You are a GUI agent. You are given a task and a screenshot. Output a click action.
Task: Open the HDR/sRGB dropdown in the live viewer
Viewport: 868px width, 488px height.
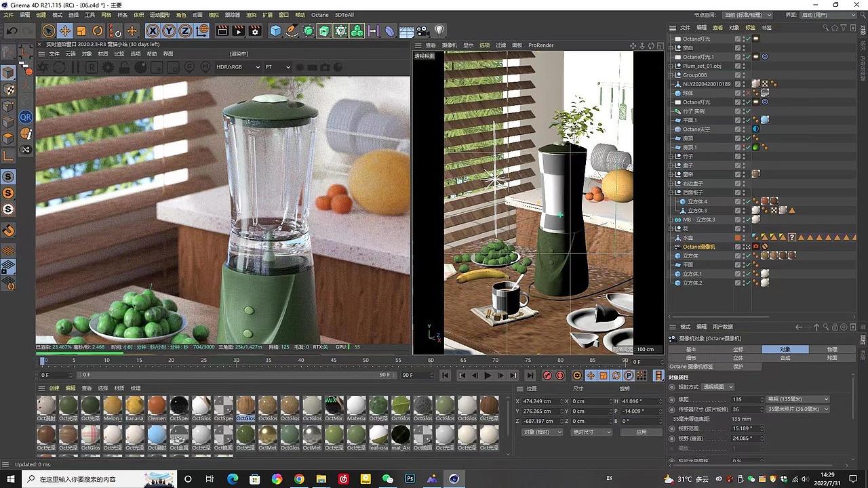pos(238,67)
